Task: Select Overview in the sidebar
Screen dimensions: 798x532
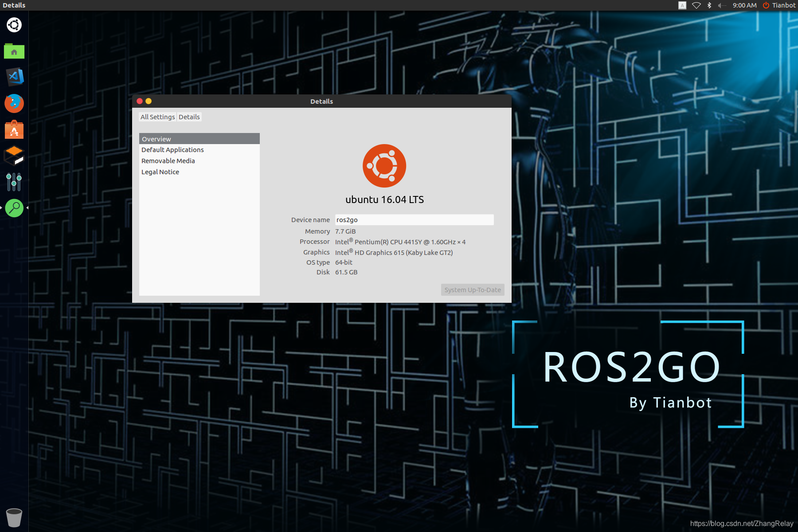Action: 199,139
